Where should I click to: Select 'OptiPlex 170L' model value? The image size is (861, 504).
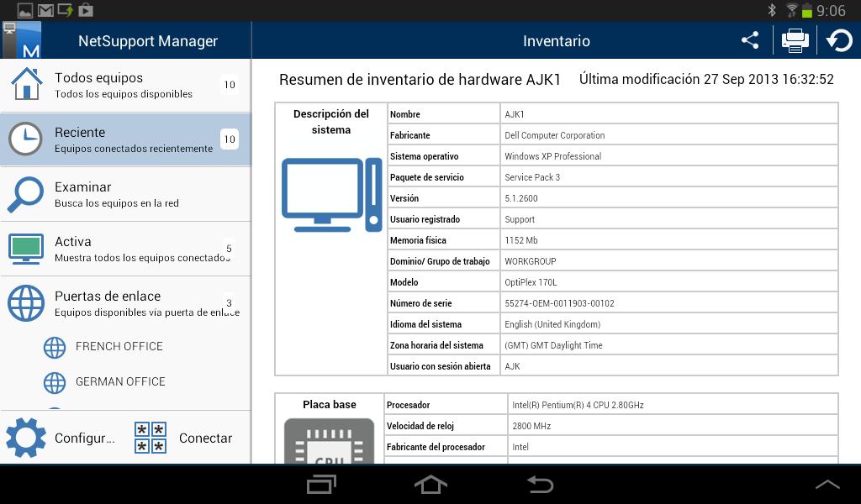coord(531,282)
